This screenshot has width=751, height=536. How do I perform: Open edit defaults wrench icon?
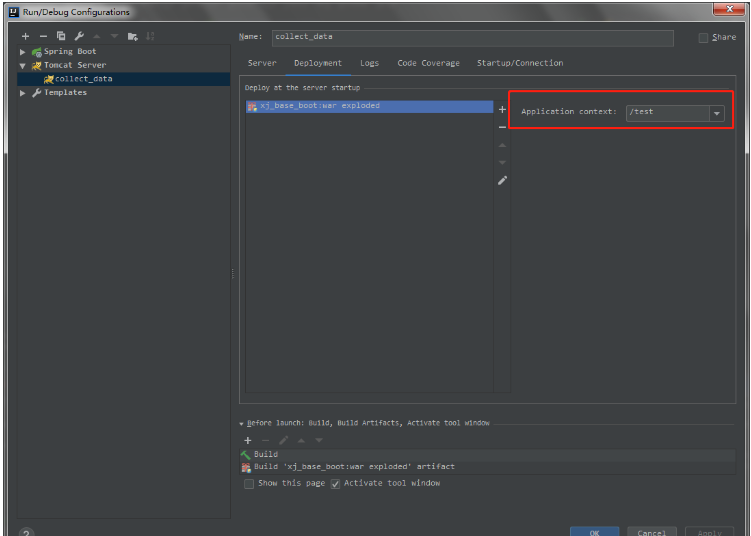(79, 36)
